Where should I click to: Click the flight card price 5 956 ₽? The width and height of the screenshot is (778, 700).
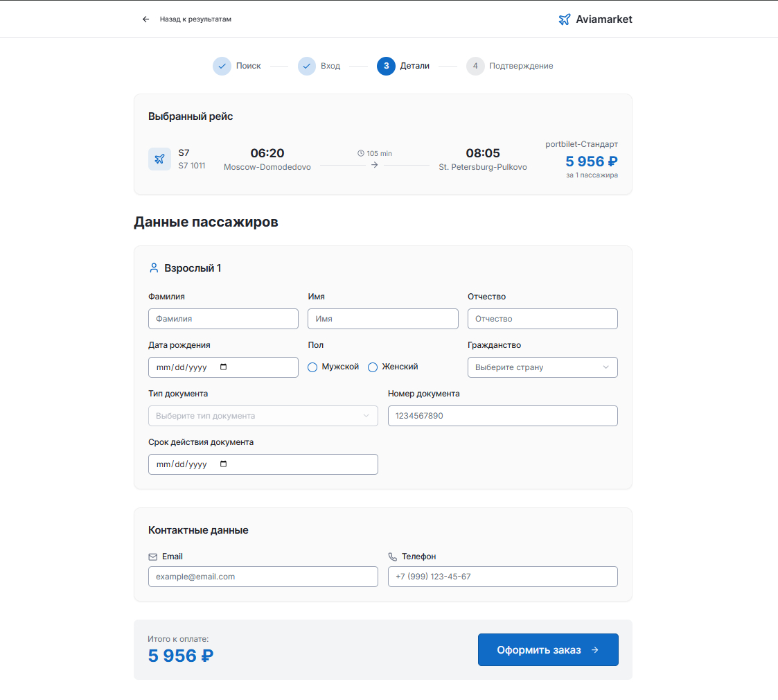(x=592, y=161)
